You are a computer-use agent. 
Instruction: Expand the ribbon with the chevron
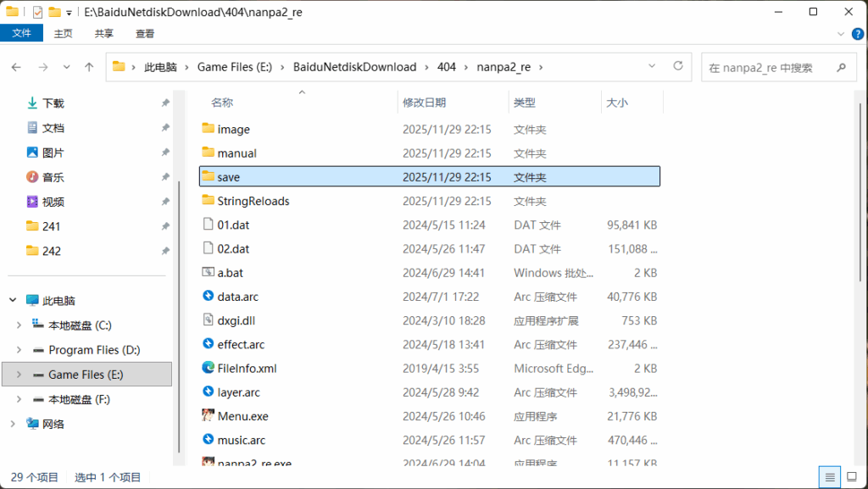point(841,34)
